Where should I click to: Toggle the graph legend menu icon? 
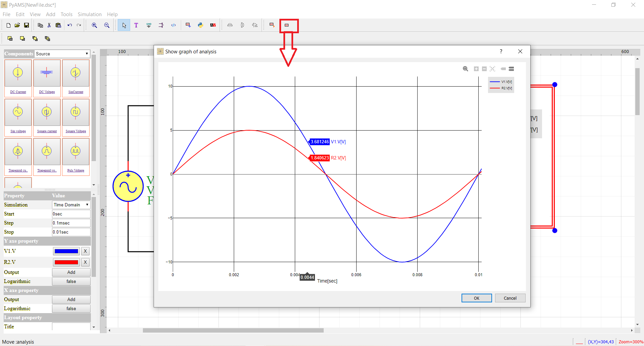tap(511, 69)
